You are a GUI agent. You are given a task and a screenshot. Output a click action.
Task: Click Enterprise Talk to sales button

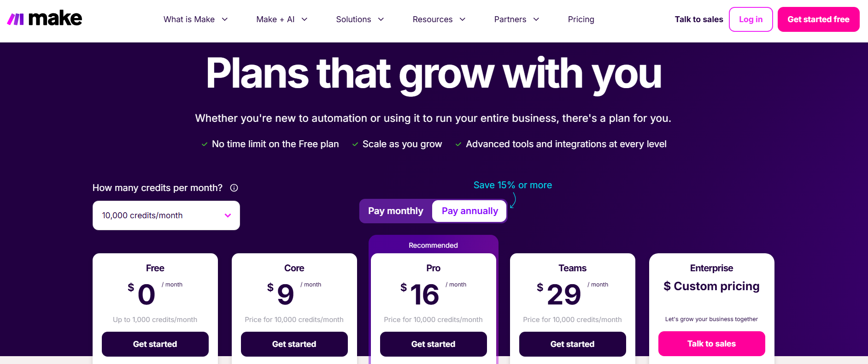(x=712, y=344)
